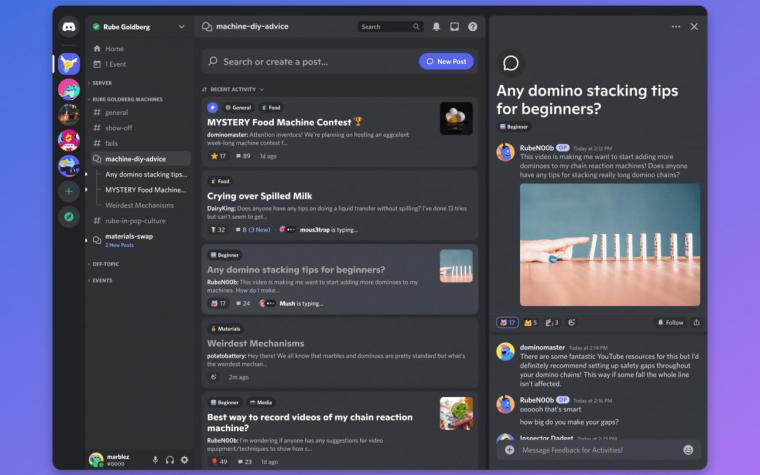Collapse the OFF-TOPIC category
760x475 pixels.
coord(104,264)
